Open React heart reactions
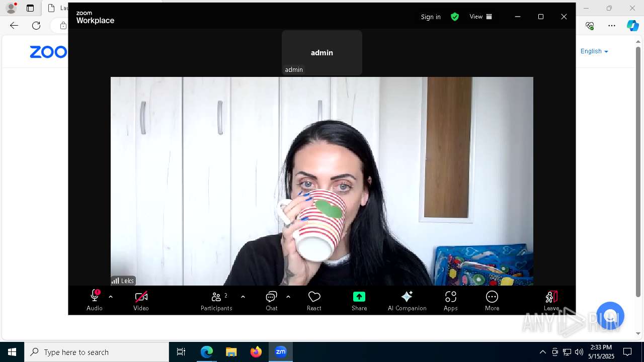 314,301
